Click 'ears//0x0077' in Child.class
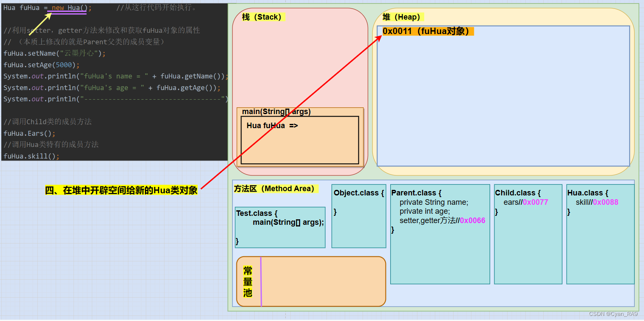644x321 pixels. [526, 202]
